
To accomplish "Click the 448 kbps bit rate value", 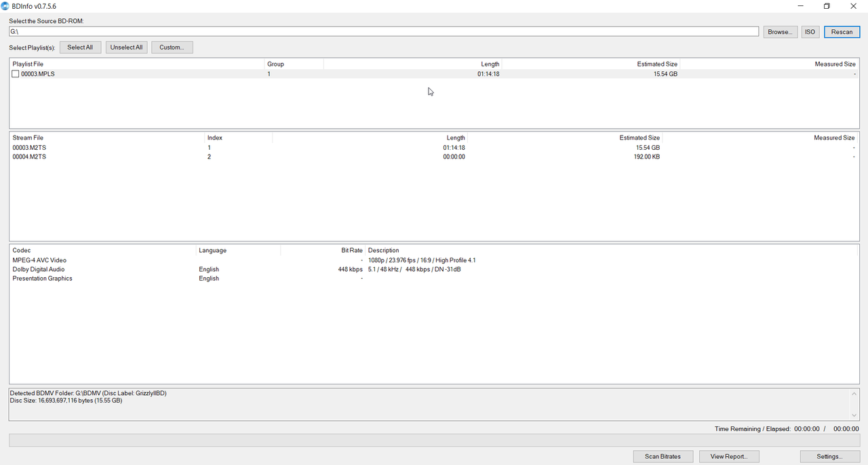I will click(x=351, y=269).
